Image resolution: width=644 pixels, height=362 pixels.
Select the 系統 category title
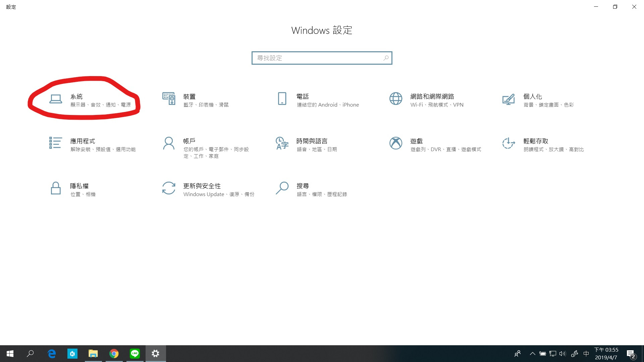pyautogui.click(x=76, y=97)
